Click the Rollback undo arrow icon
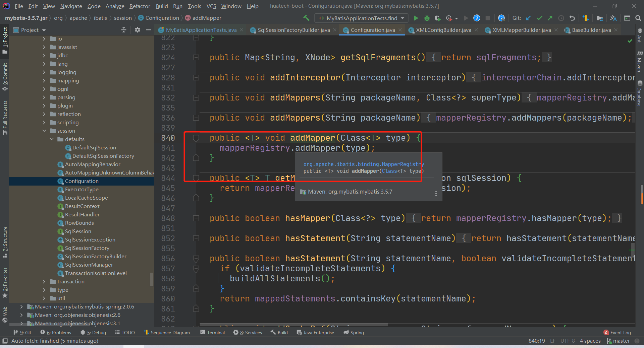This screenshot has width=644, height=348. tap(572, 18)
